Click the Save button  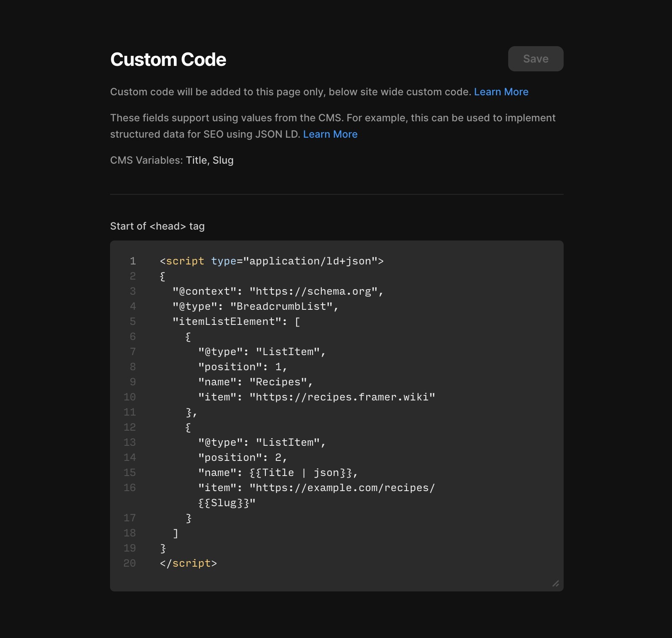535,59
